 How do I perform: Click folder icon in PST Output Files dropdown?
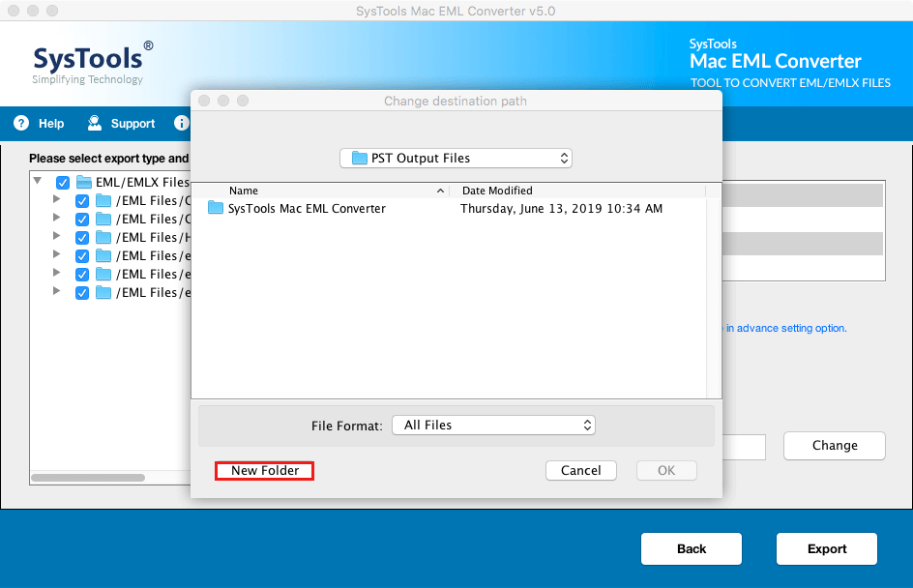(359, 159)
